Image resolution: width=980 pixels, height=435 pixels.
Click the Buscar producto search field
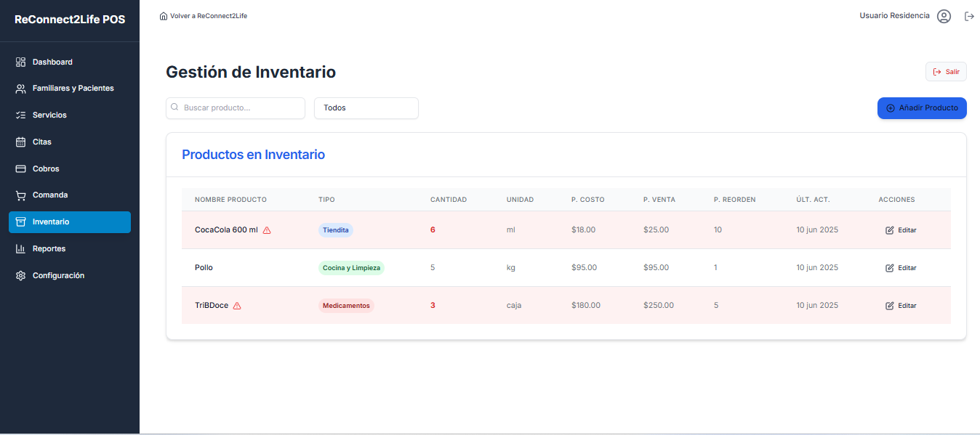point(236,108)
